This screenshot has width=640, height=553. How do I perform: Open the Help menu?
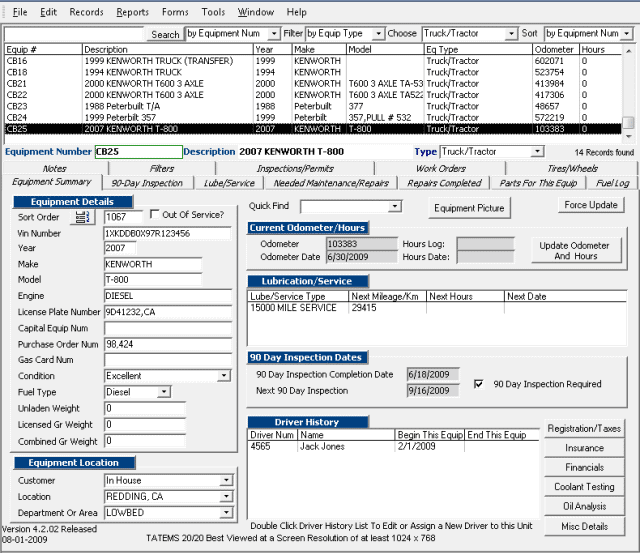tap(296, 12)
